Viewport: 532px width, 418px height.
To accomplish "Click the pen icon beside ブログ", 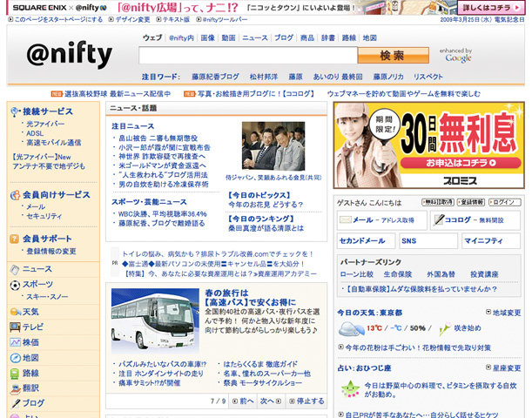I will click(16, 403).
